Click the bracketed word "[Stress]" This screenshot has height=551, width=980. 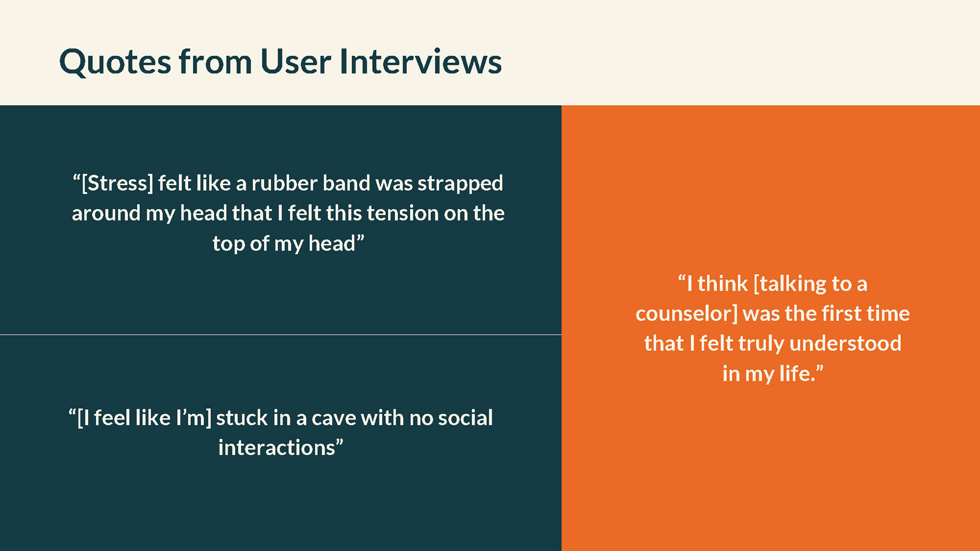pyautogui.click(x=117, y=183)
